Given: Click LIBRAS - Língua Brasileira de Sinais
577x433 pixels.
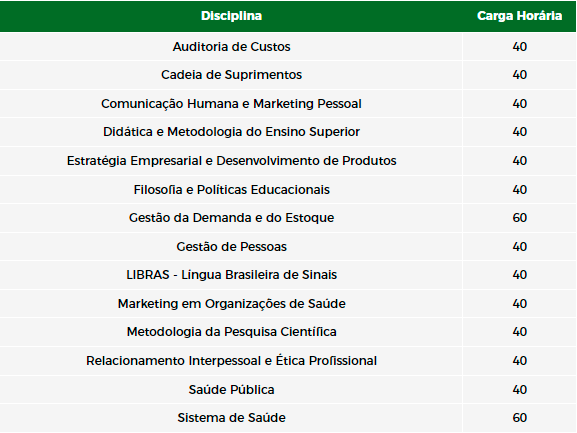Looking at the screenshot, I should (x=231, y=275).
